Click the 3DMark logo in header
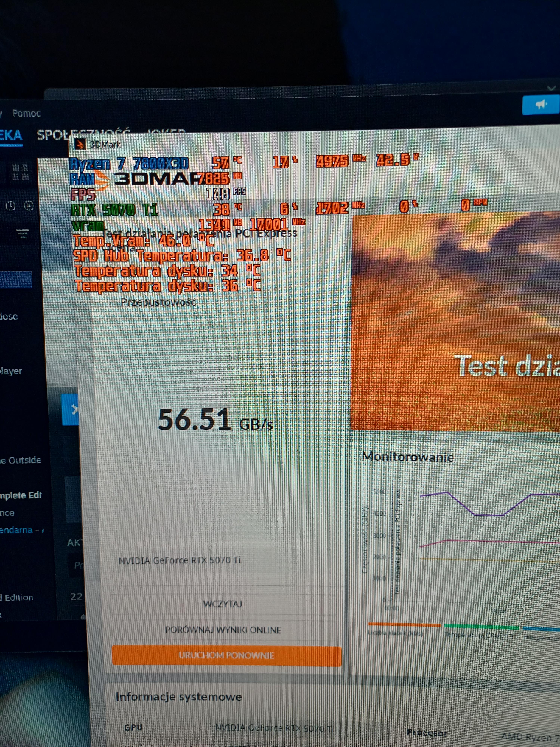The image size is (560, 747). [x=149, y=179]
